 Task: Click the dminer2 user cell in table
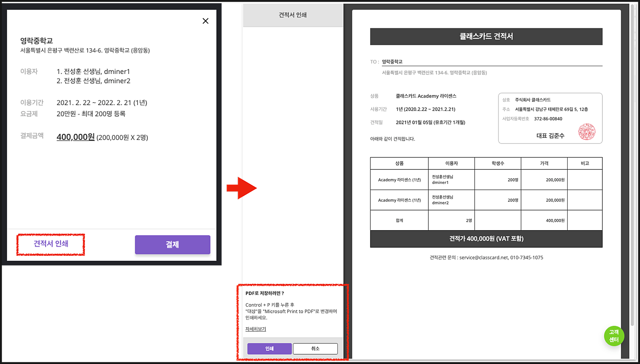pyautogui.click(x=452, y=200)
